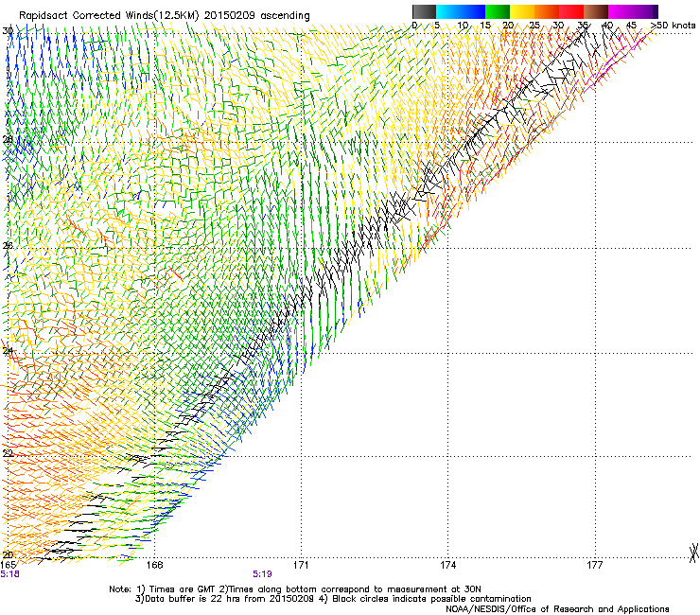Click the green 15-20 knots legend swatch
Image resolution: width=700 pixels, height=615 pixels.
click(x=498, y=11)
